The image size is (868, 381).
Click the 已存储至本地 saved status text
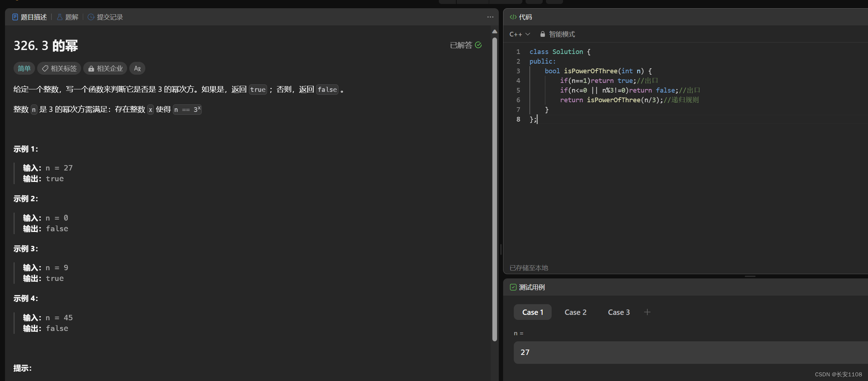click(x=529, y=268)
